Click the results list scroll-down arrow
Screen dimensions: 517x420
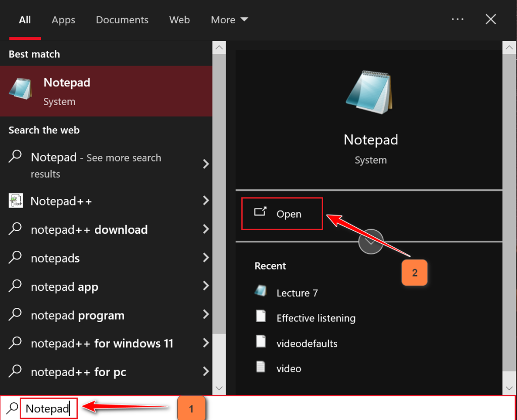tap(219, 388)
